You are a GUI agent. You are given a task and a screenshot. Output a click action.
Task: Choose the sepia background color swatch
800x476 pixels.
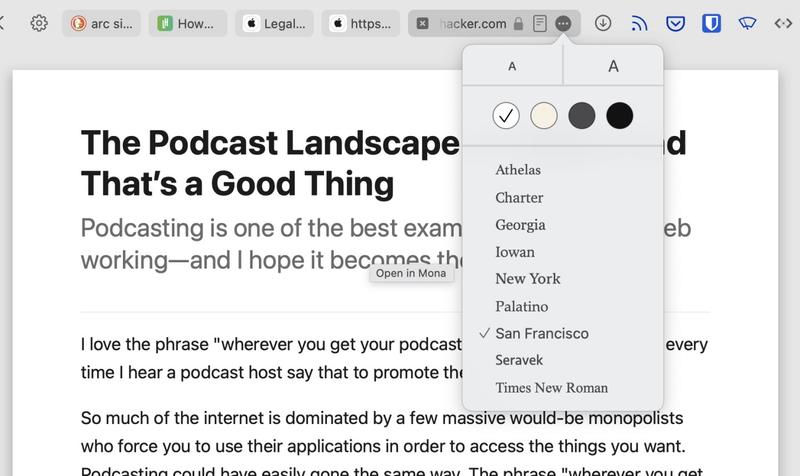click(544, 116)
